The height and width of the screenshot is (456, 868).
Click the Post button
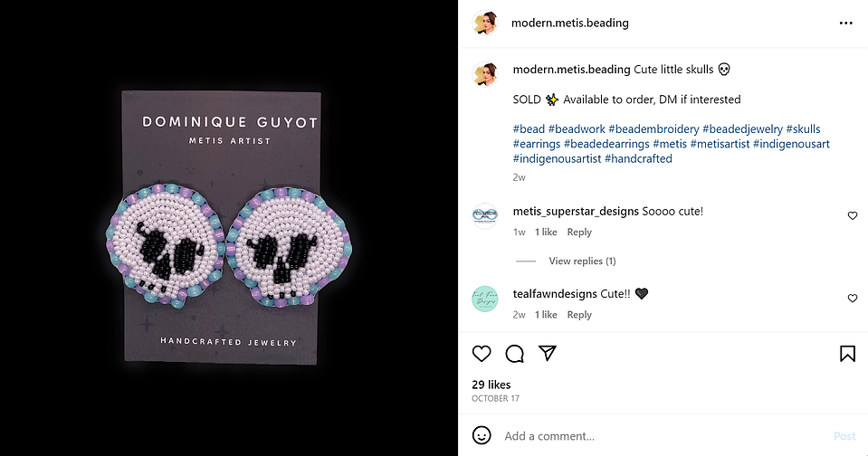click(x=844, y=436)
